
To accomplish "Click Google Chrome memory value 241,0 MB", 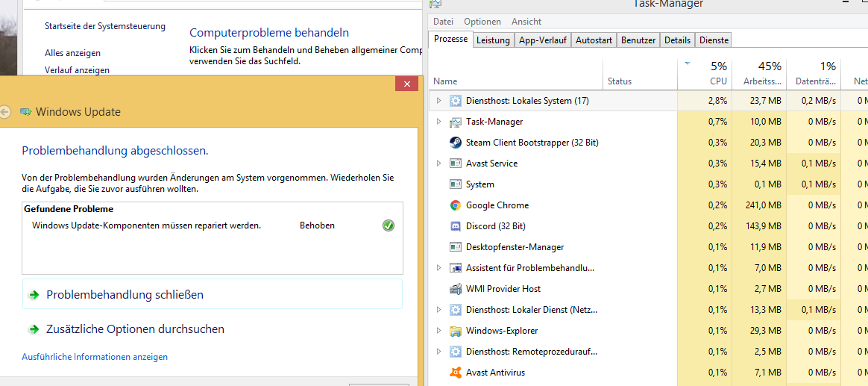I will click(x=762, y=205).
